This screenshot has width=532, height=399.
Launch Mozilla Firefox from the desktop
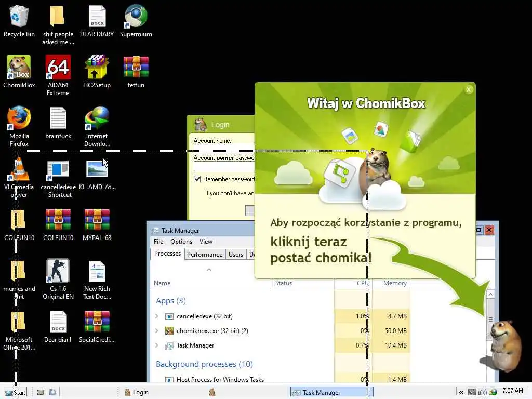19,126
